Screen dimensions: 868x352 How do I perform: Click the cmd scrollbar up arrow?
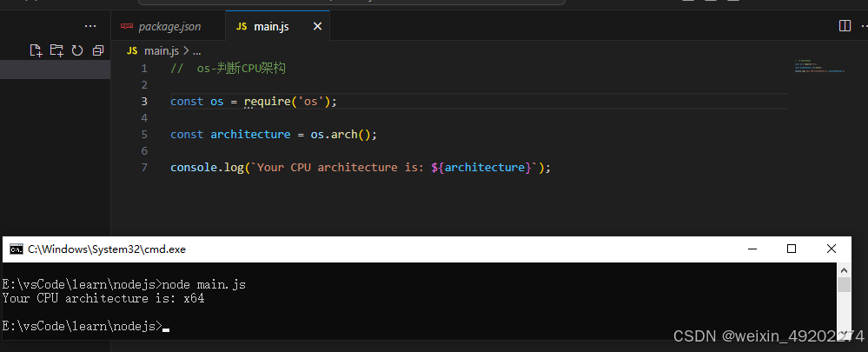(844, 270)
